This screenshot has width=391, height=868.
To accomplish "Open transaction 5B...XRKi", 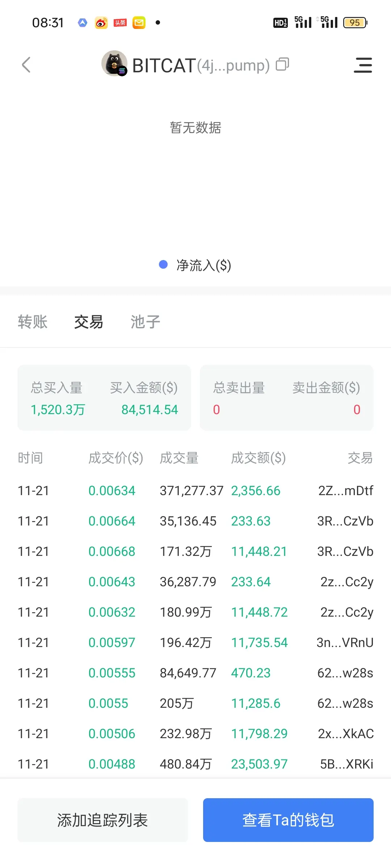I will pyautogui.click(x=347, y=764).
